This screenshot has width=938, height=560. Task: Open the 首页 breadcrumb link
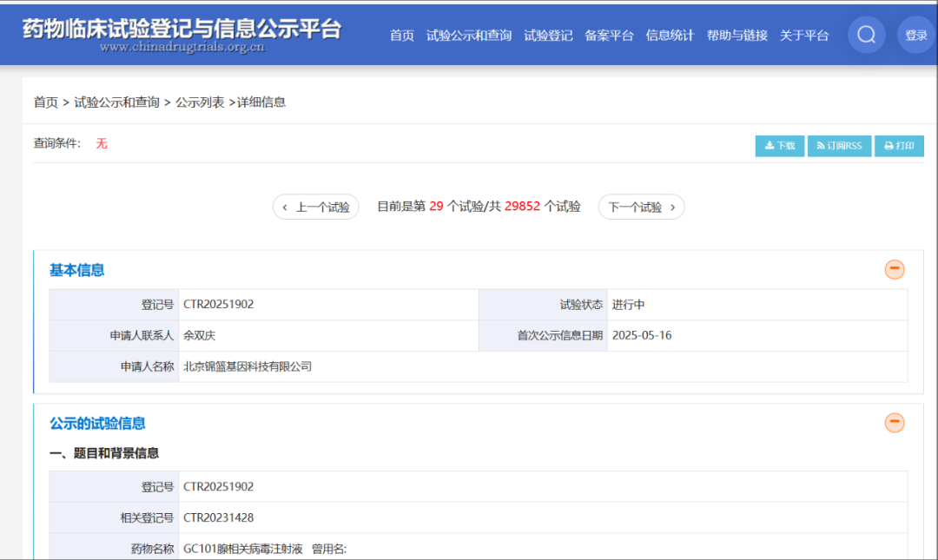pyautogui.click(x=45, y=102)
